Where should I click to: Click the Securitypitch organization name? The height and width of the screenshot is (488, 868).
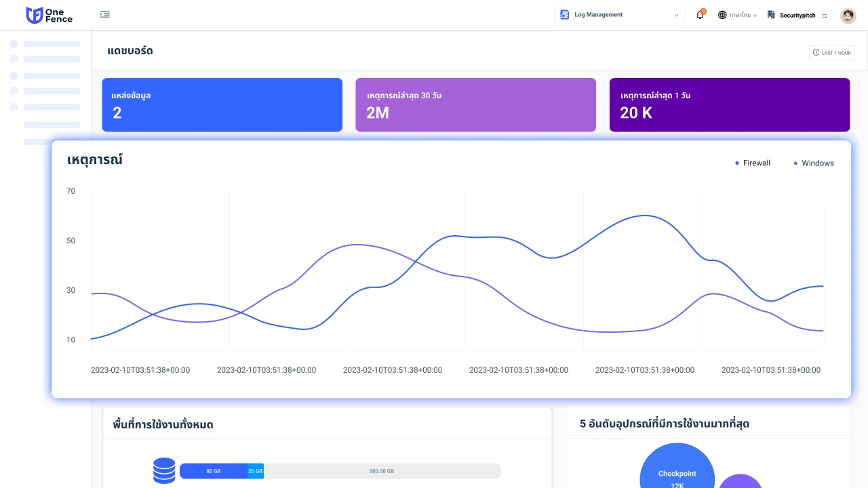coord(797,15)
